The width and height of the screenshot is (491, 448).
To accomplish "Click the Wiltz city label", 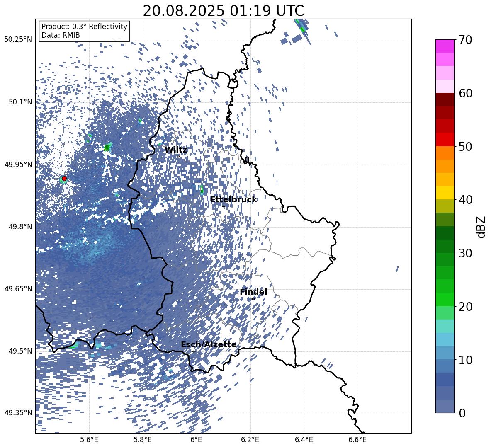I will [176, 150].
